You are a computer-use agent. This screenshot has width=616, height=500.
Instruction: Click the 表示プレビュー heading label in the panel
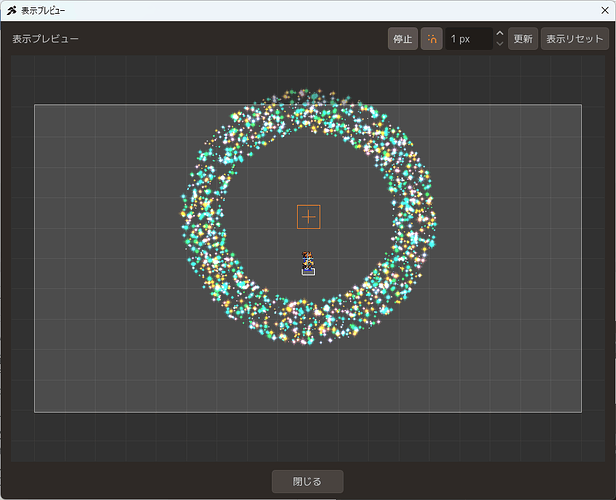coord(46,39)
